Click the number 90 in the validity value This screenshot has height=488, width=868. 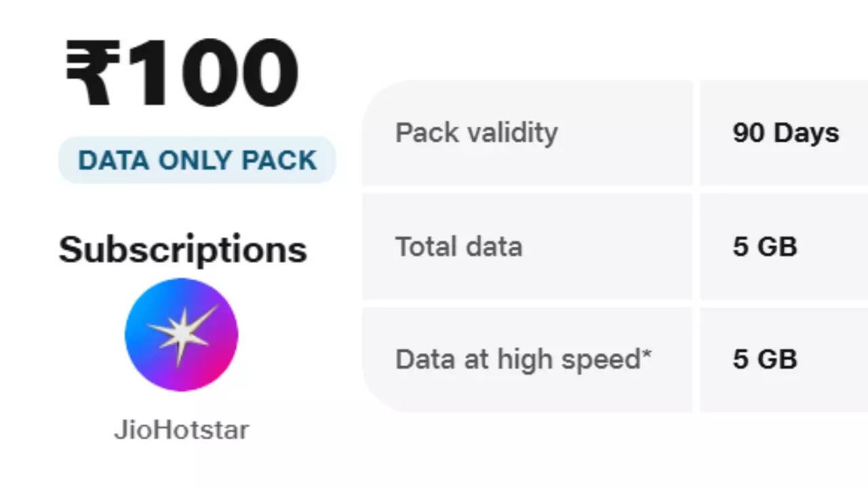coord(748,133)
